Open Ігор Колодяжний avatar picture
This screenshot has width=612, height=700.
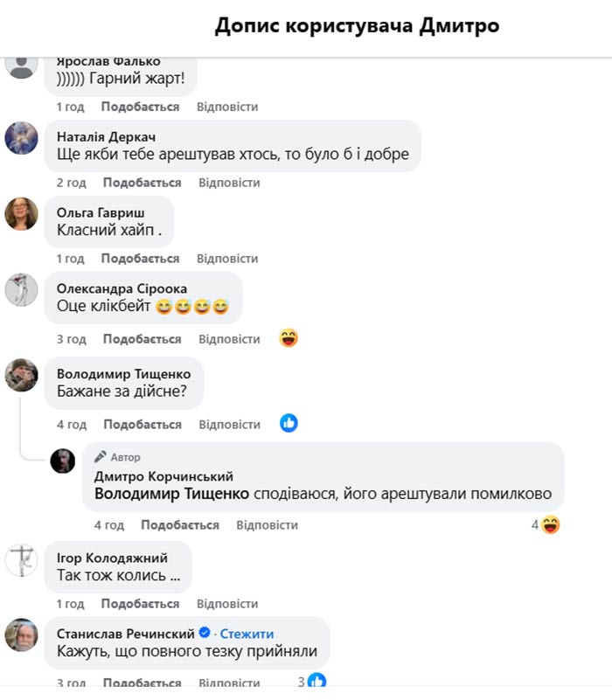coord(22,560)
